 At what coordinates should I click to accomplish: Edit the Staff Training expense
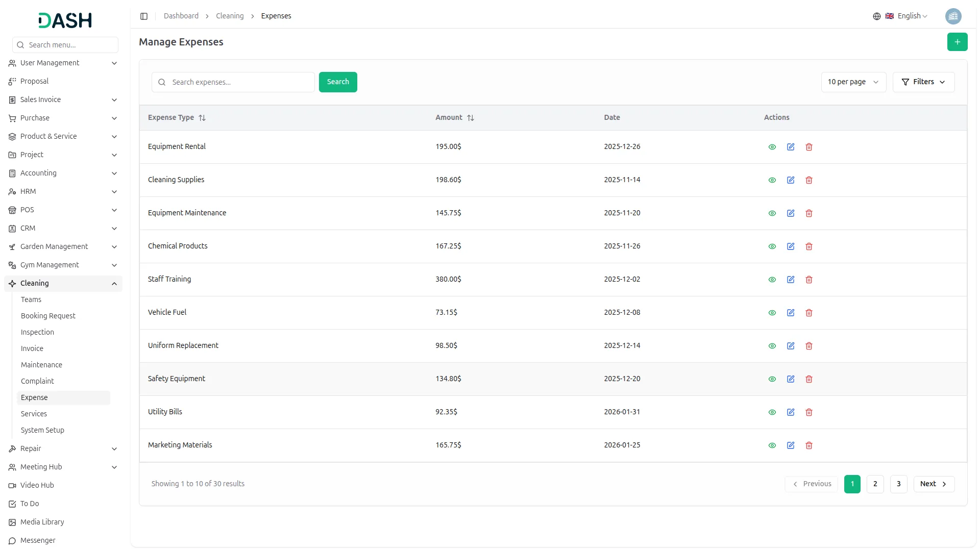pos(790,280)
